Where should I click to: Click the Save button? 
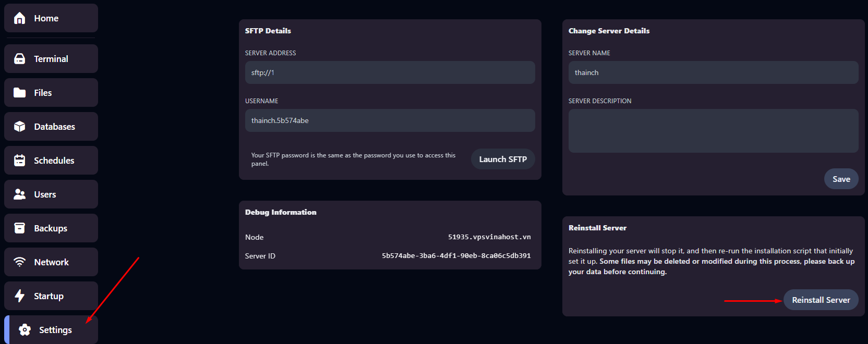[841, 179]
